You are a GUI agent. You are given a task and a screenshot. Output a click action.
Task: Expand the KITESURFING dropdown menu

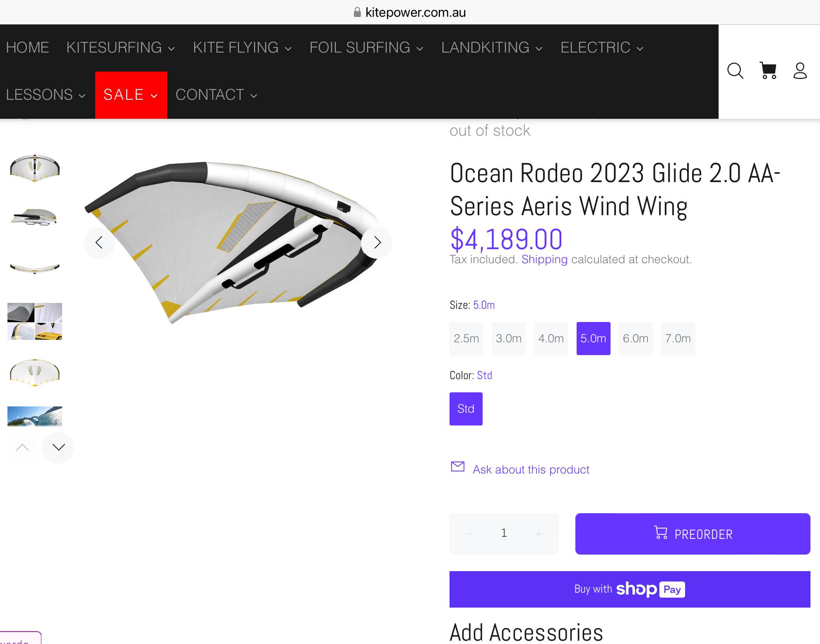point(120,48)
